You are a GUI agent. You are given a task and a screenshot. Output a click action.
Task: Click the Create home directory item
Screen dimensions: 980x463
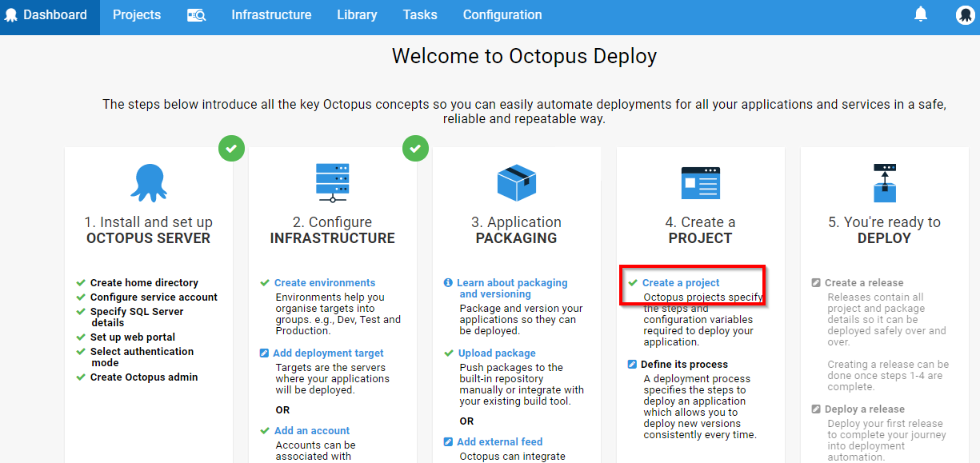(144, 283)
